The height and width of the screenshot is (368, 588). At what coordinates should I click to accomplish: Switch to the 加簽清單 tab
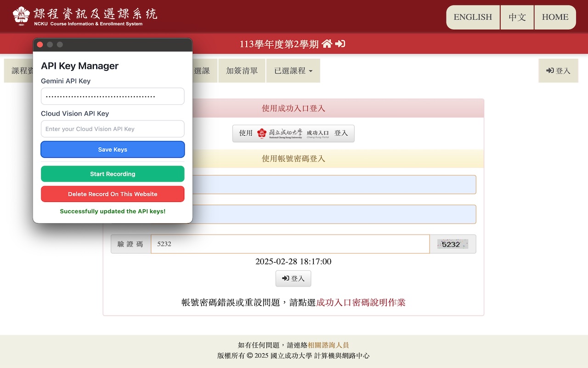pyautogui.click(x=242, y=70)
